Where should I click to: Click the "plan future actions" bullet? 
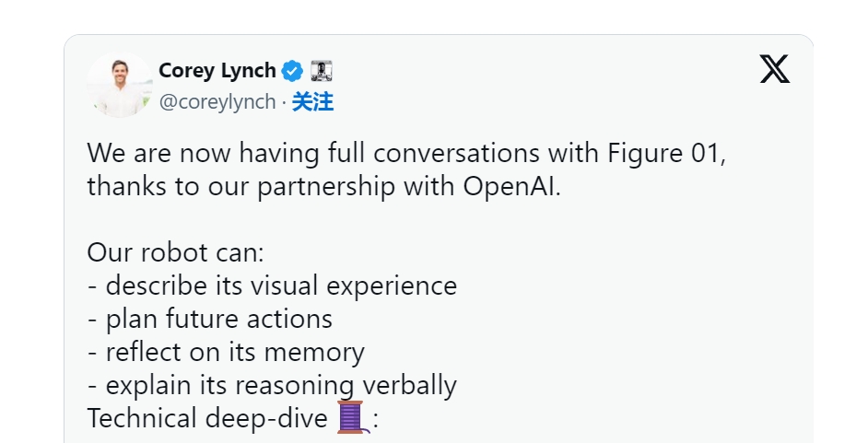[218, 319]
